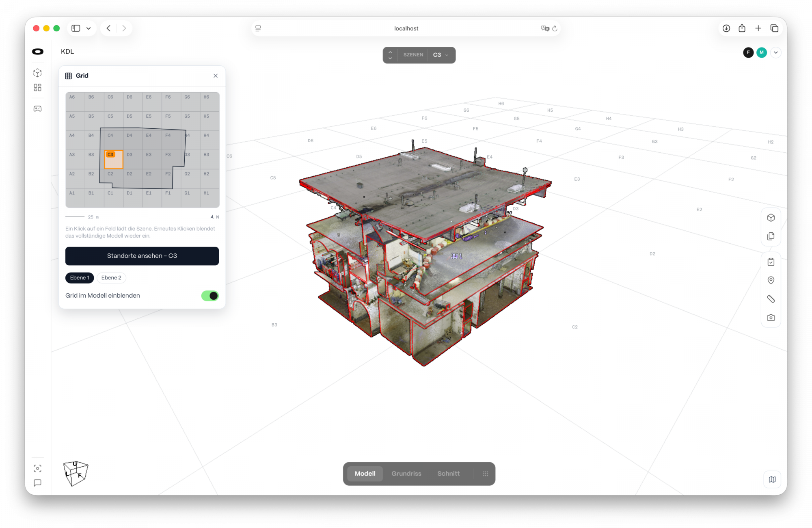The image size is (812, 528).
Task: Click the KDL app logo
Action: (38, 52)
